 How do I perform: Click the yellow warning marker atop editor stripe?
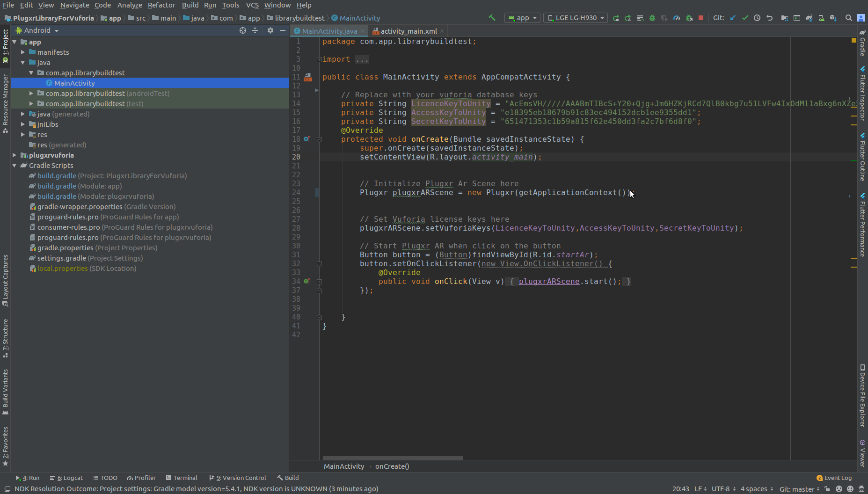(853, 41)
